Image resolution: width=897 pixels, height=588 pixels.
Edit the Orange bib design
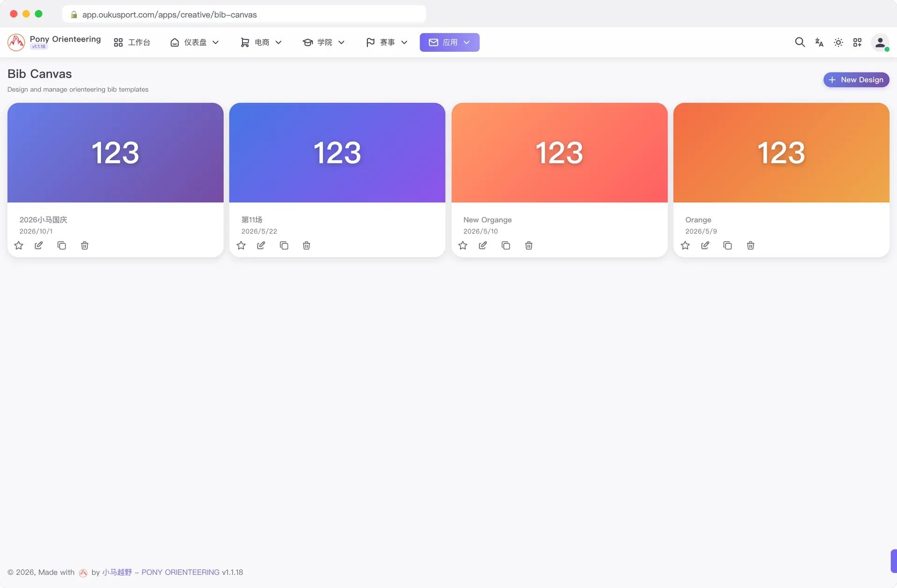coord(705,245)
